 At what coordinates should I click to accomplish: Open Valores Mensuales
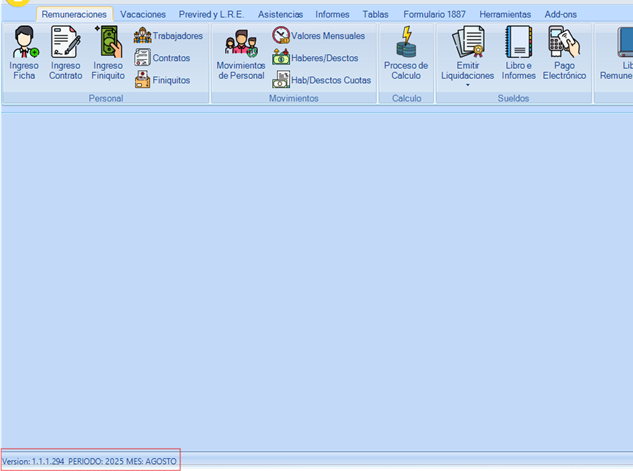(x=318, y=36)
